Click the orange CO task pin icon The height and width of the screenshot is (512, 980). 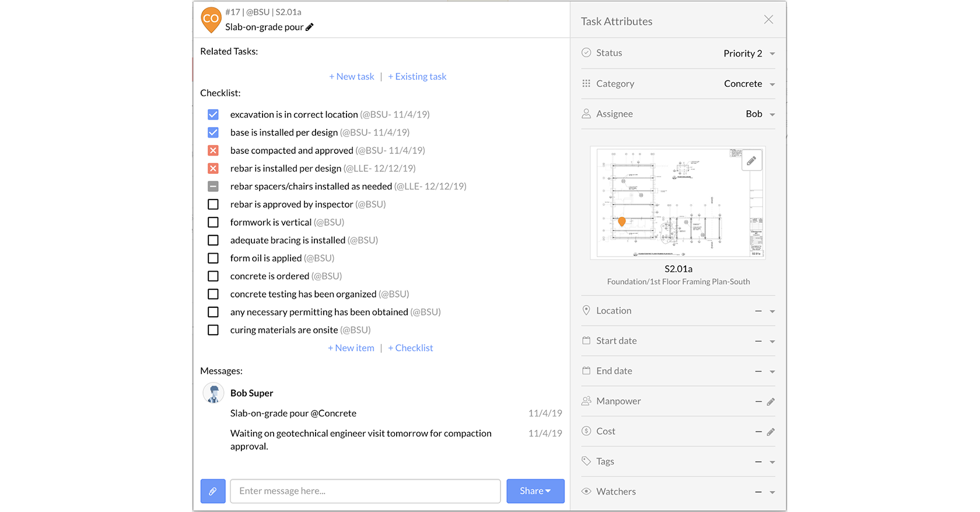(x=211, y=19)
